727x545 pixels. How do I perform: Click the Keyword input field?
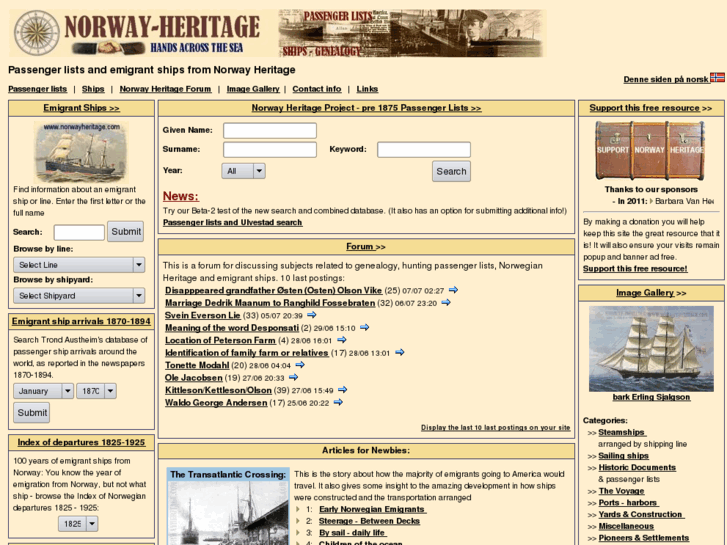tap(424, 149)
